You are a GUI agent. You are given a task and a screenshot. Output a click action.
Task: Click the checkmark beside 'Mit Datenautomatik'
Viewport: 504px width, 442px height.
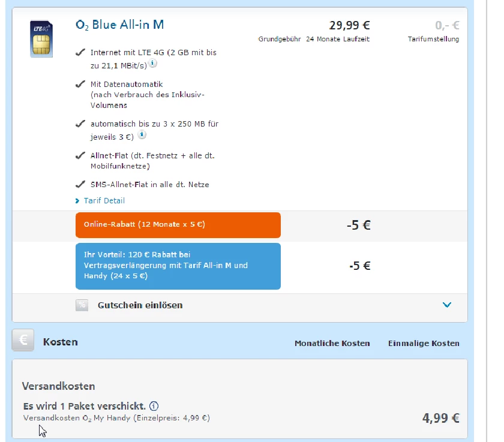80,85
